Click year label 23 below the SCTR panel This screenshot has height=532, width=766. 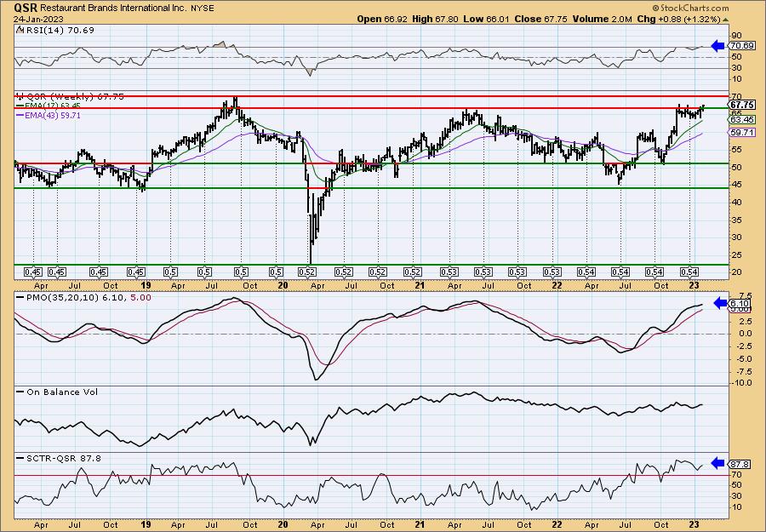coord(695,524)
